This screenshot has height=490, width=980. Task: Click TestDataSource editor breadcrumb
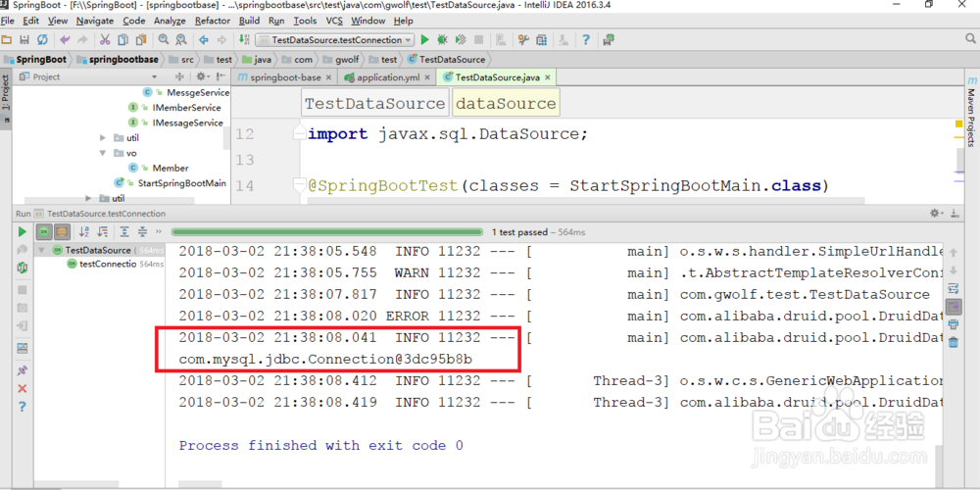coord(375,103)
